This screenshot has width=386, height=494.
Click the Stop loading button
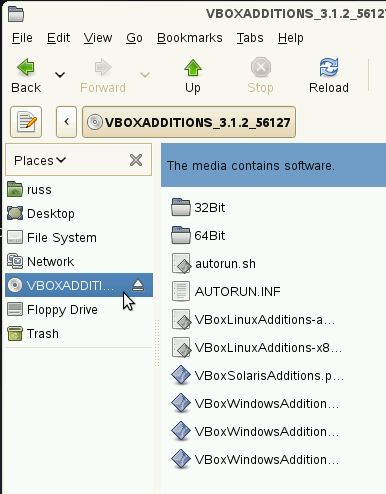[x=260, y=76]
